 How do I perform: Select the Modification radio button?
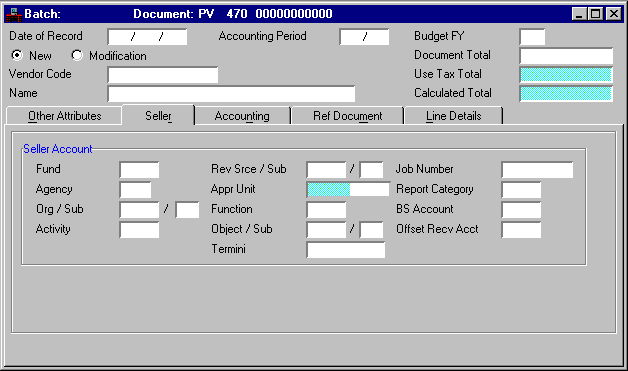[77, 55]
